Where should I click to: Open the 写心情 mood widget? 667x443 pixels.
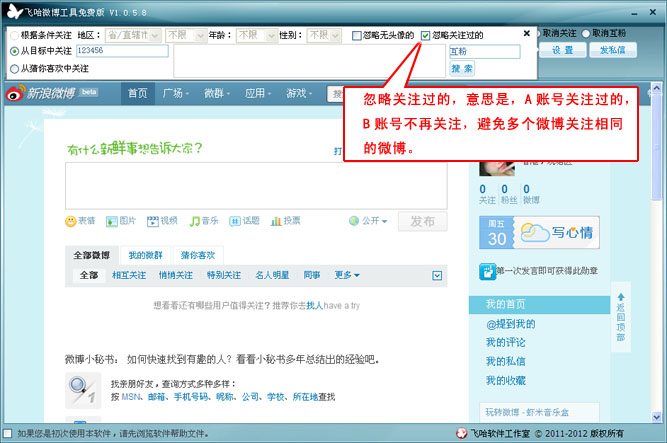click(x=539, y=232)
